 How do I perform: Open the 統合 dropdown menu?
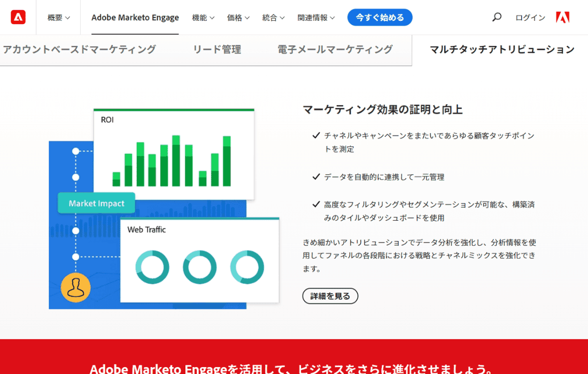(x=273, y=18)
